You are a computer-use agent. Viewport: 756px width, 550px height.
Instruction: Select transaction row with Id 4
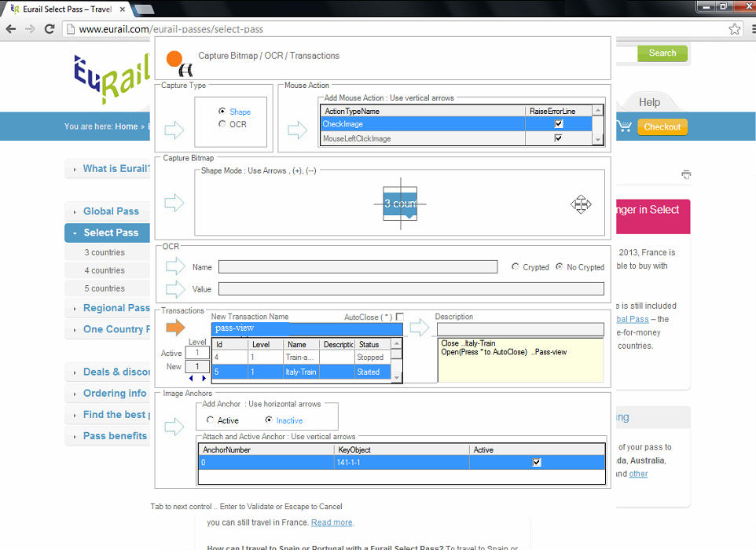pos(301,357)
